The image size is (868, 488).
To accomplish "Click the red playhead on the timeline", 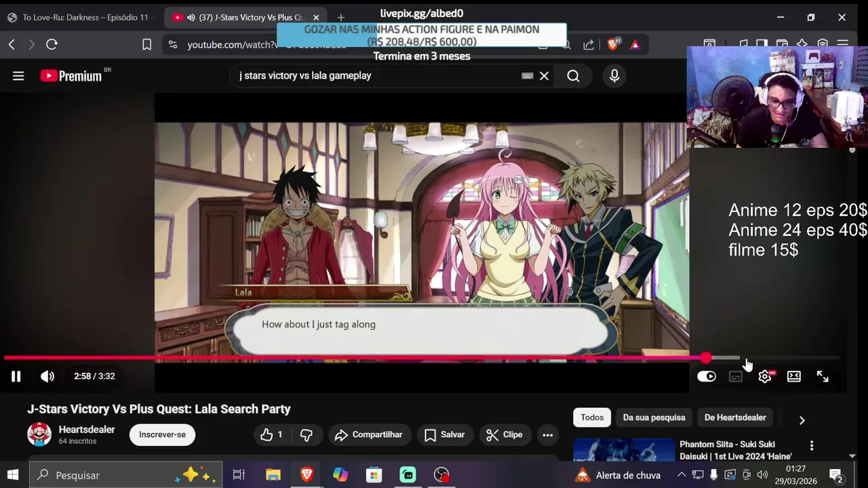I will coord(706,358).
